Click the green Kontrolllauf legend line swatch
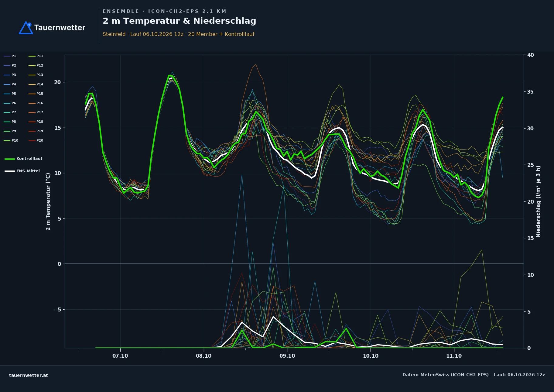554x392 pixels. point(10,159)
